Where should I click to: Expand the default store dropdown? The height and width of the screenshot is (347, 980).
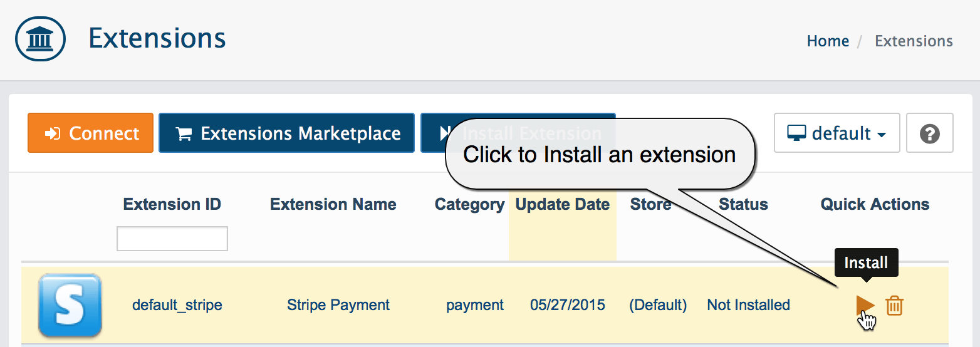[x=837, y=133]
